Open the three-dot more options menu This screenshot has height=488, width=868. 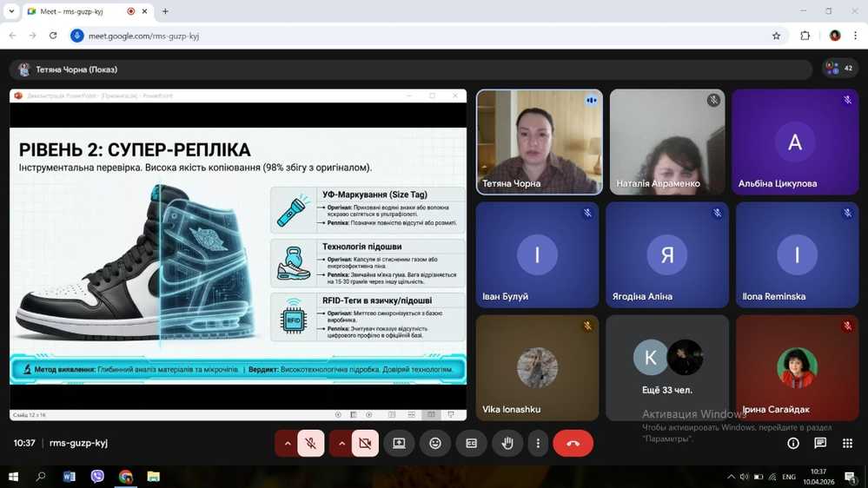pyautogui.click(x=538, y=443)
